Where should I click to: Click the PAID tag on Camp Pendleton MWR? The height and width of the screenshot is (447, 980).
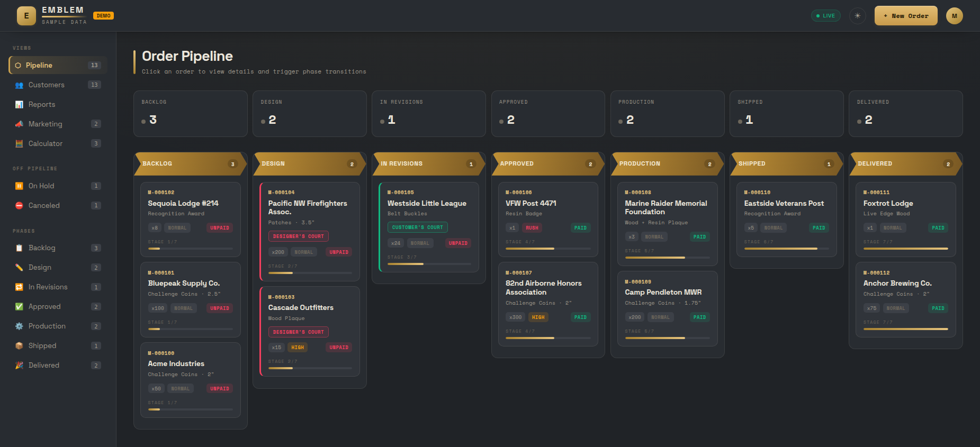coord(699,317)
